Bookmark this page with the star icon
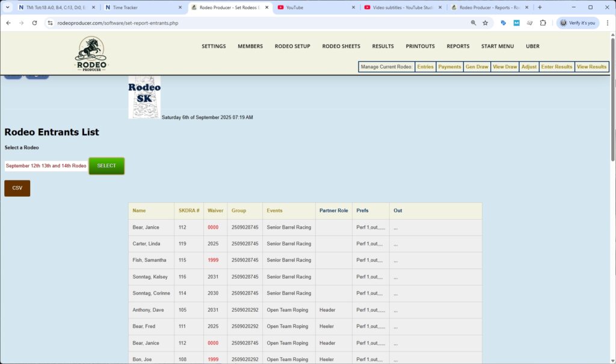This screenshot has width=616, height=364. tap(485, 23)
